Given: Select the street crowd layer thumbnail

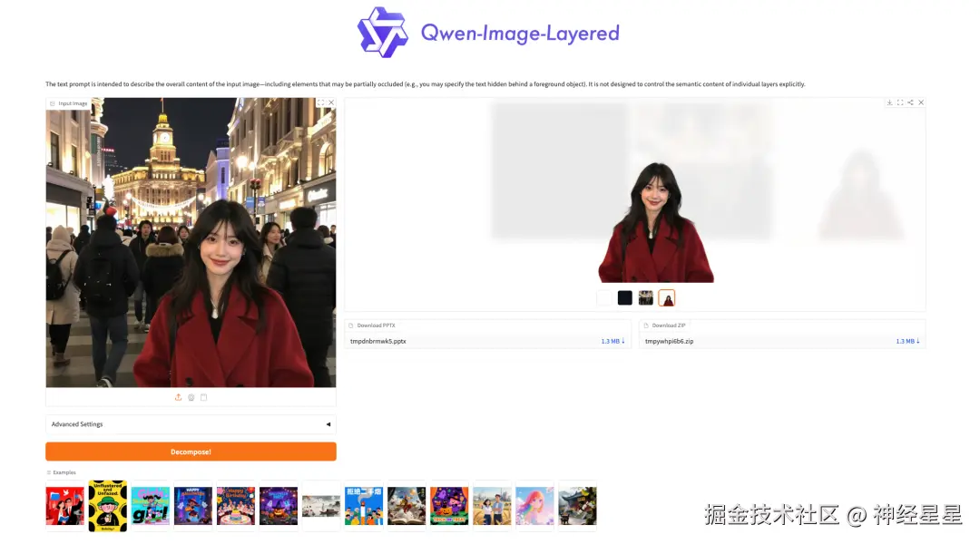Looking at the screenshot, I should point(646,298).
